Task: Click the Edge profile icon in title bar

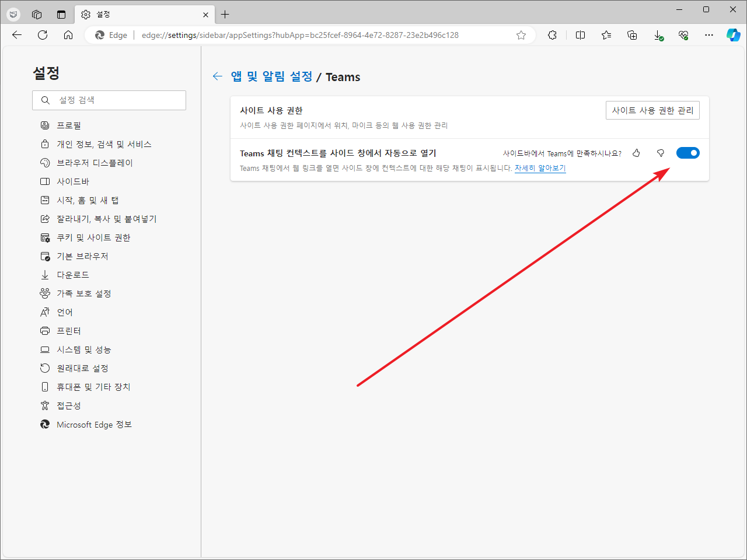Action: [13, 15]
